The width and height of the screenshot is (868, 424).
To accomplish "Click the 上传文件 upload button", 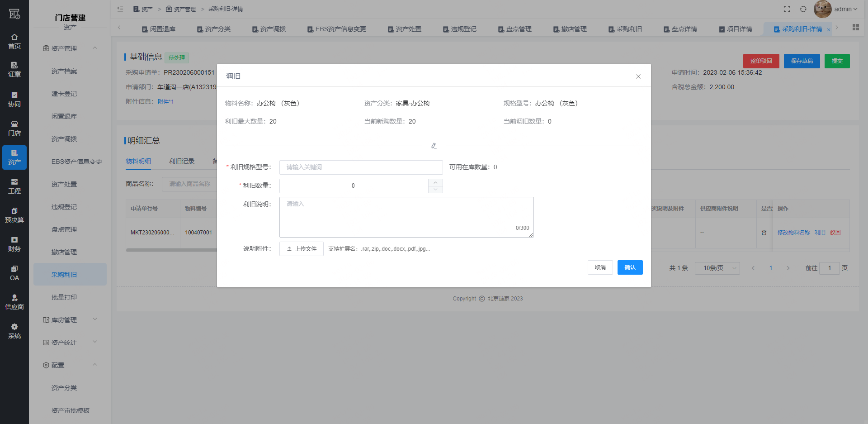I will pos(302,249).
